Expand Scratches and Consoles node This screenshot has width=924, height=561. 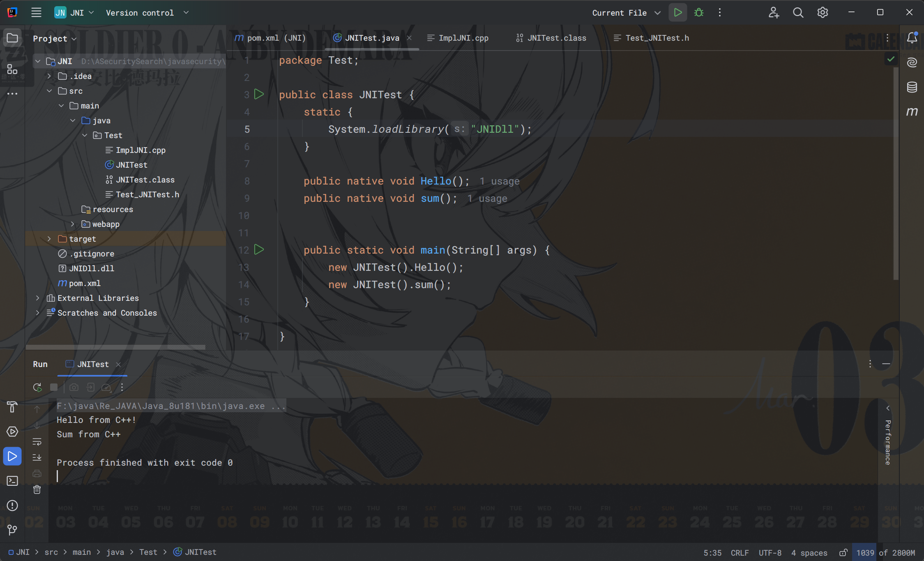point(37,313)
